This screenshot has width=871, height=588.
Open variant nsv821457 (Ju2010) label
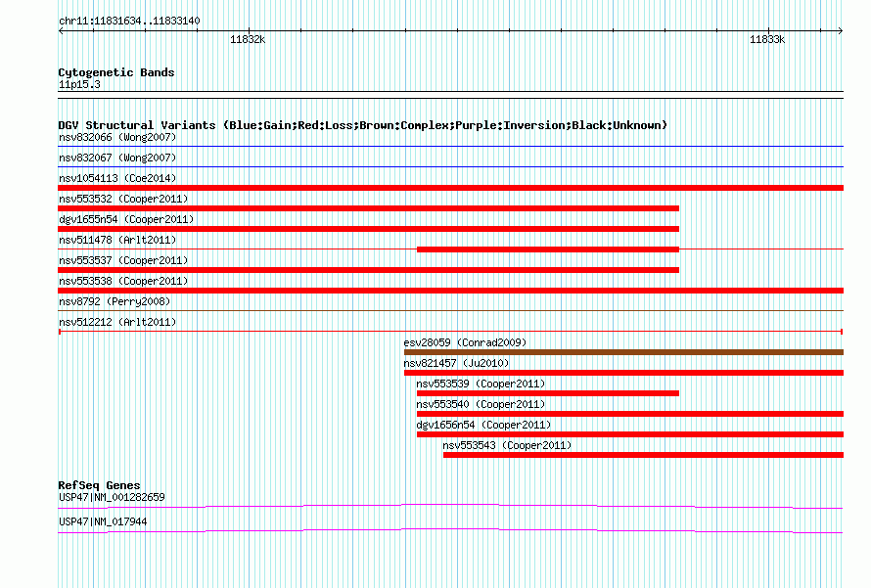click(x=456, y=363)
